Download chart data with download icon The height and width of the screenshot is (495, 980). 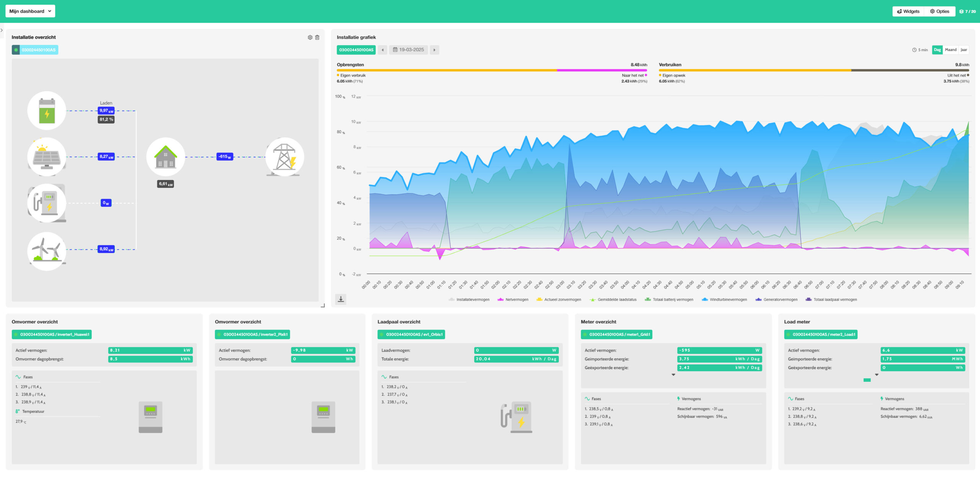click(341, 299)
